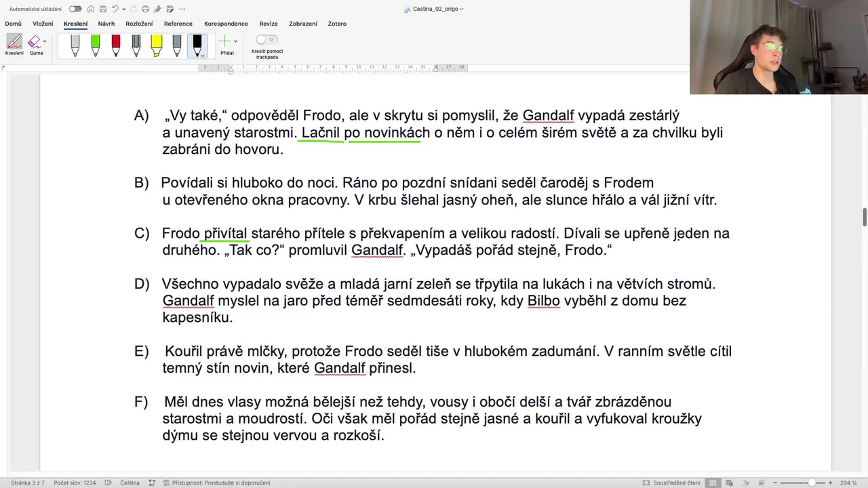Click the Čeština language indicator

130,483
